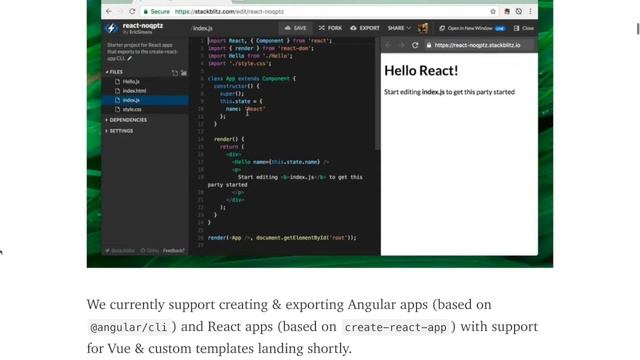Click the react-noqptz project title
This screenshot has width=640, height=360.
coord(143,25)
